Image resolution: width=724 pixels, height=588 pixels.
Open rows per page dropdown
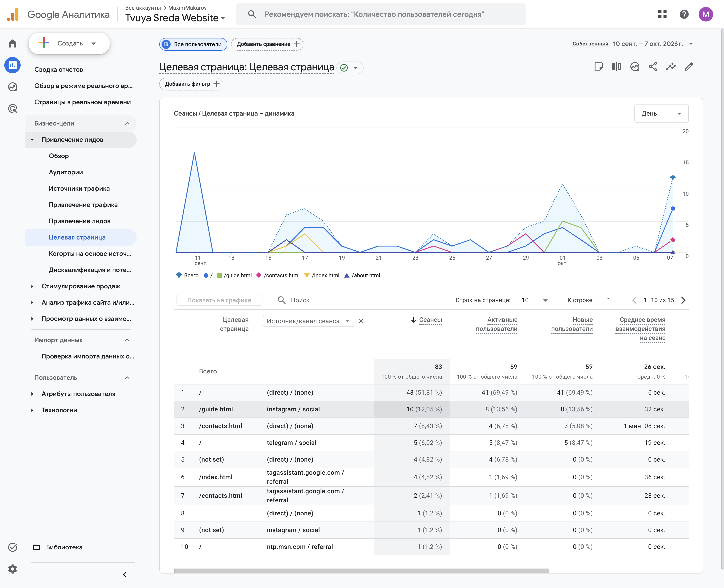point(534,300)
